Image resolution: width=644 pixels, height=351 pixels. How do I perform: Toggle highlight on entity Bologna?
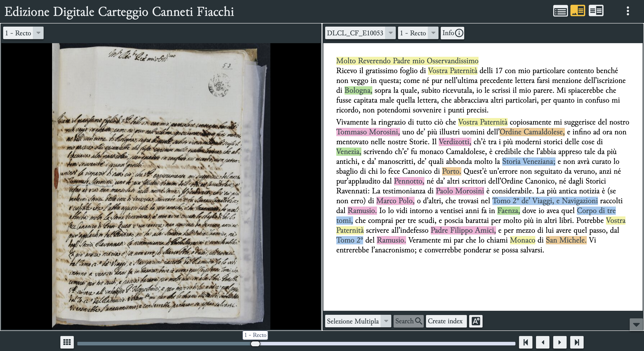pyautogui.click(x=358, y=90)
